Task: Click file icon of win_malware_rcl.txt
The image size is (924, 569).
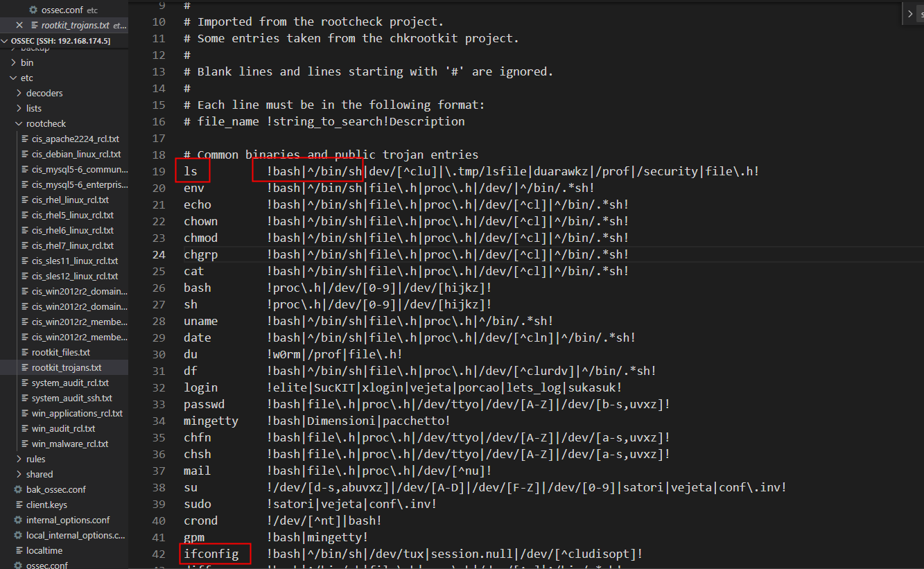Action: pos(24,444)
